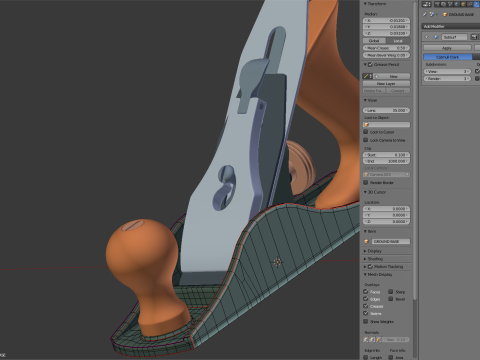Enable Face Info Area checkbox

coord(391,357)
